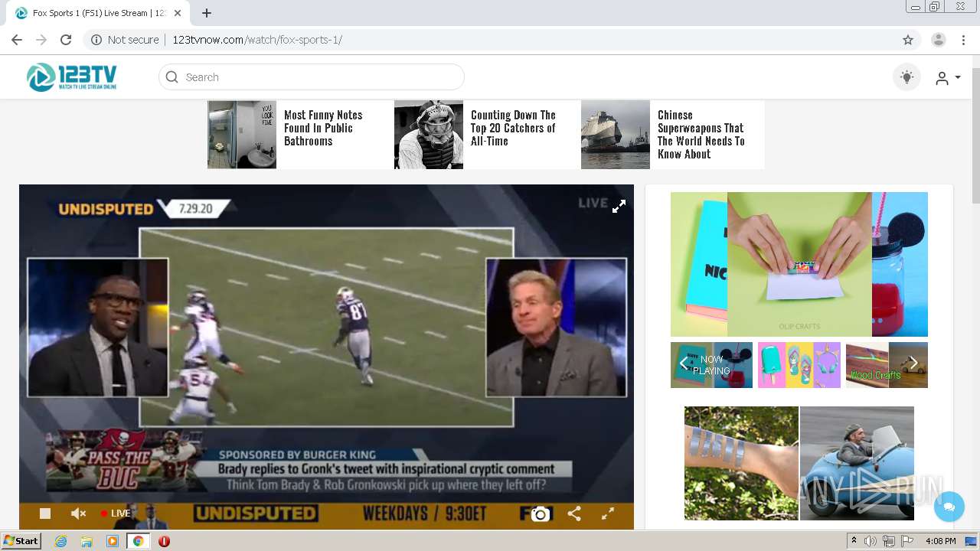Take a screenshot with camera icon
The height and width of the screenshot is (551, 980).
[x=541, y=514]
